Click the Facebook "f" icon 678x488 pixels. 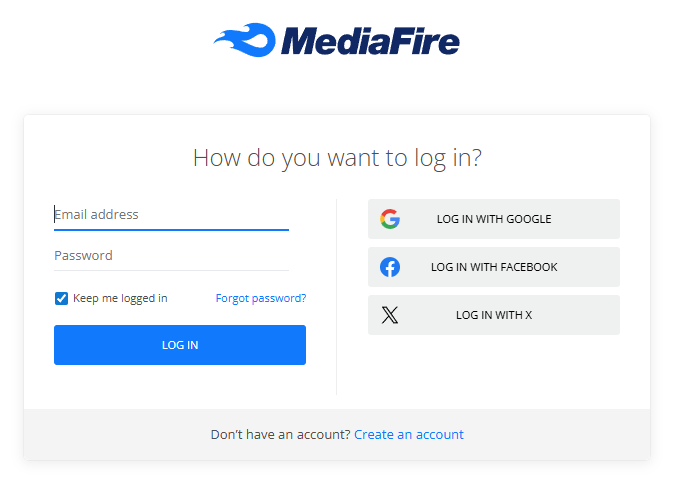tap(390, 267)
